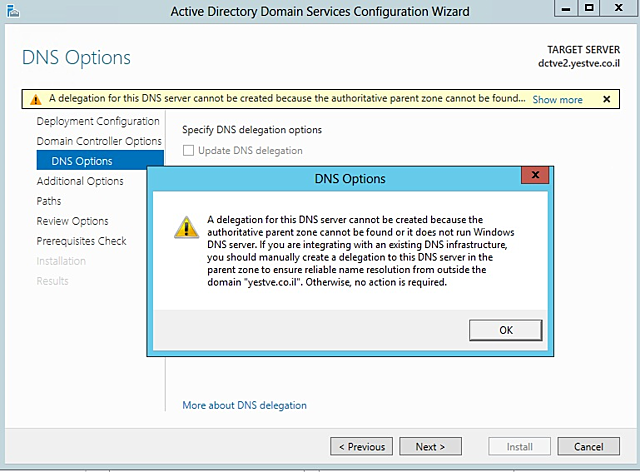Click the Previous button
This screenshot has height=472, width=640.
pos(361,446)
